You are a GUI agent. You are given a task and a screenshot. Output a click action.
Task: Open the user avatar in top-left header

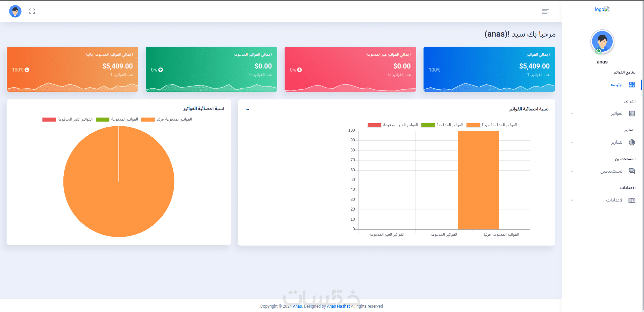[15, 11]
